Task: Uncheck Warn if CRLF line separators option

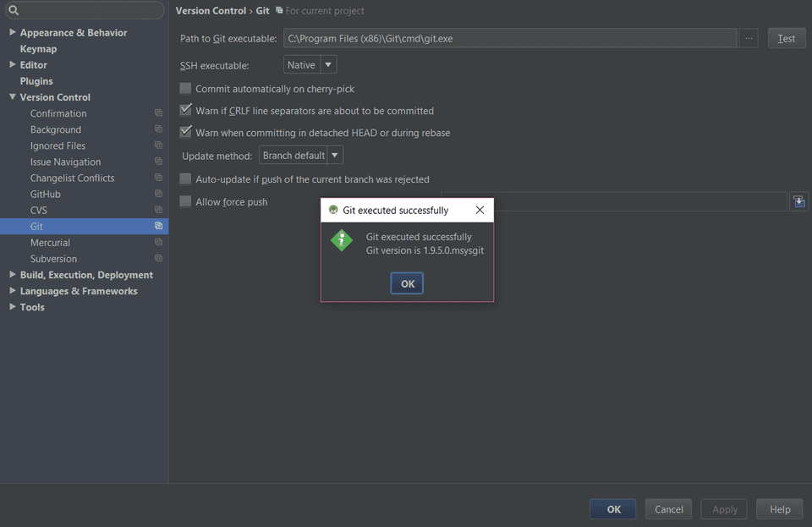Action: tap(186, 111)
